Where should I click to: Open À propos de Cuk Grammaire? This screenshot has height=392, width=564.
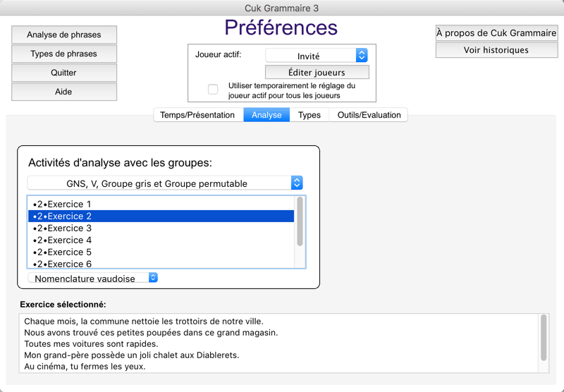pyautogui.click(x=497, y=33)
